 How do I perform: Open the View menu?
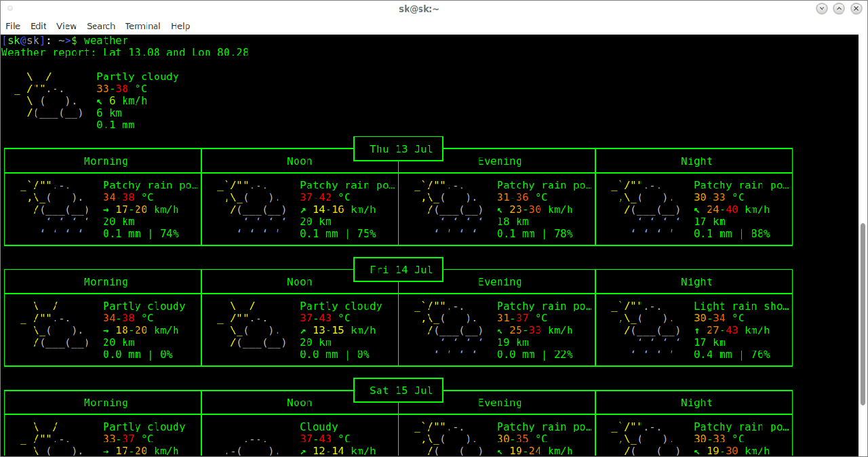[x=66, y=26]
